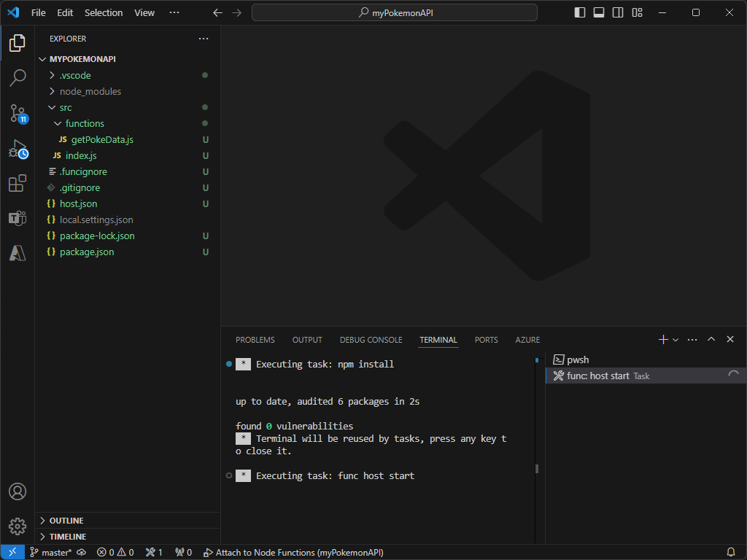
Task: Open the Edit menu
Action: click(x=65, y=13)
